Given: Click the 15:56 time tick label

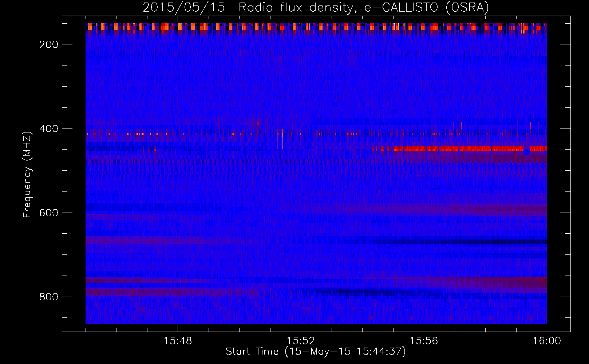Looking at the screenshot, I should click(424, 341).
